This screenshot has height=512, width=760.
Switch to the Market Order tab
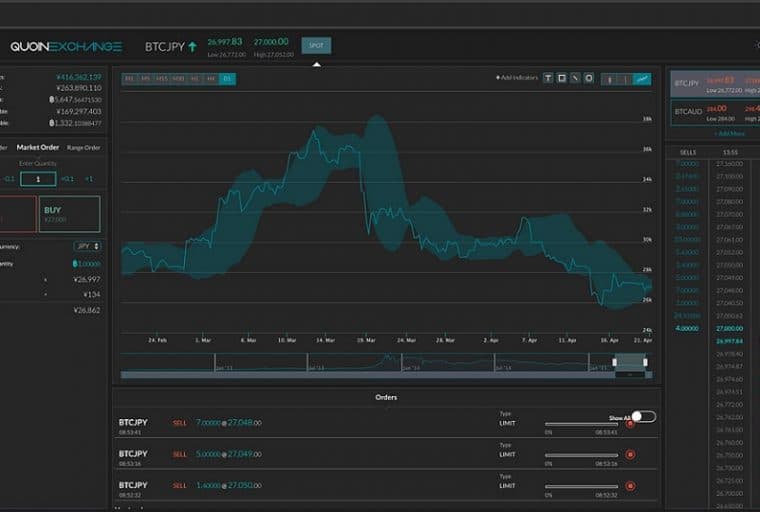click(x=38, y=147)
